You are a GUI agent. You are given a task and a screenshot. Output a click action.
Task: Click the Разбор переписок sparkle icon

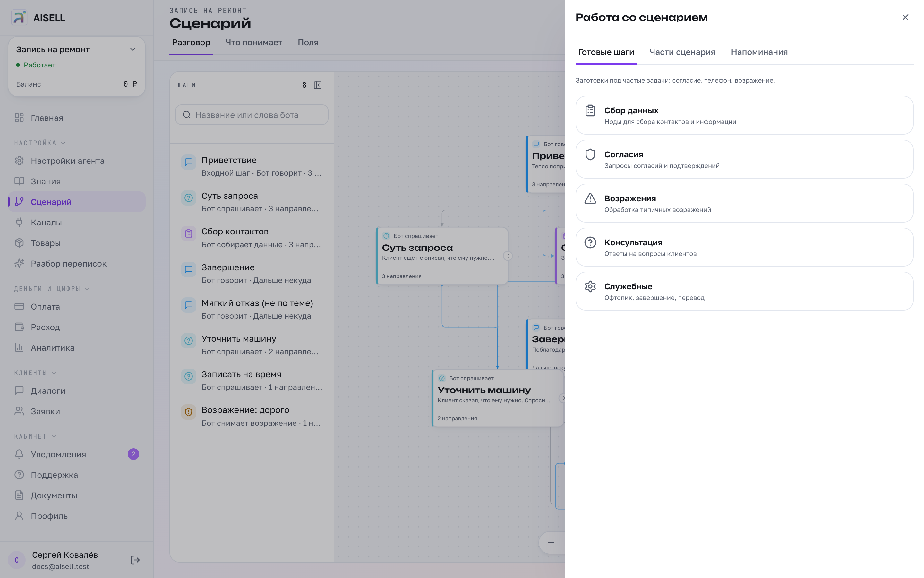coord(19,264)
